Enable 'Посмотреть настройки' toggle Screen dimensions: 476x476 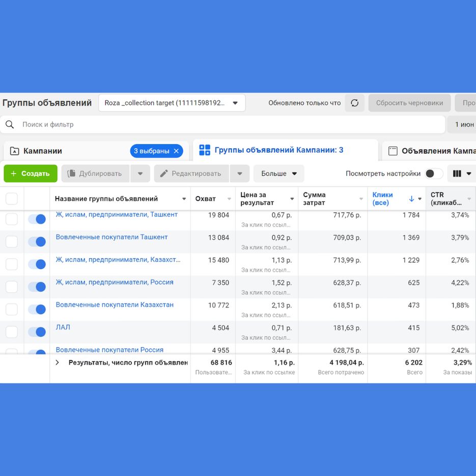pyautogui.click(x=434, y=174)
